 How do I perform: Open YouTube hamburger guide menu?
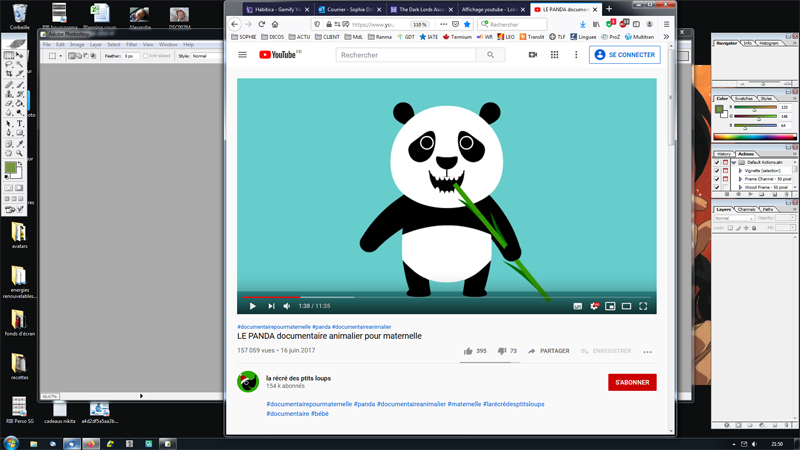242,55
